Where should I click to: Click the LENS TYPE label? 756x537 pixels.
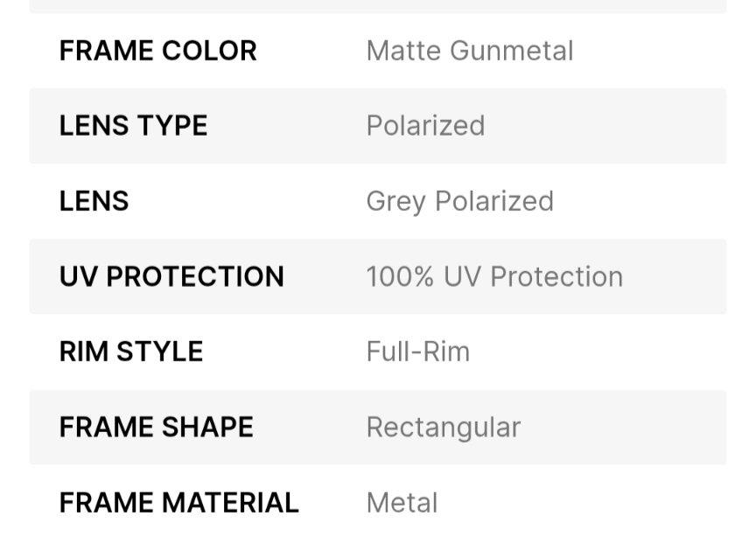click(133, 126)
